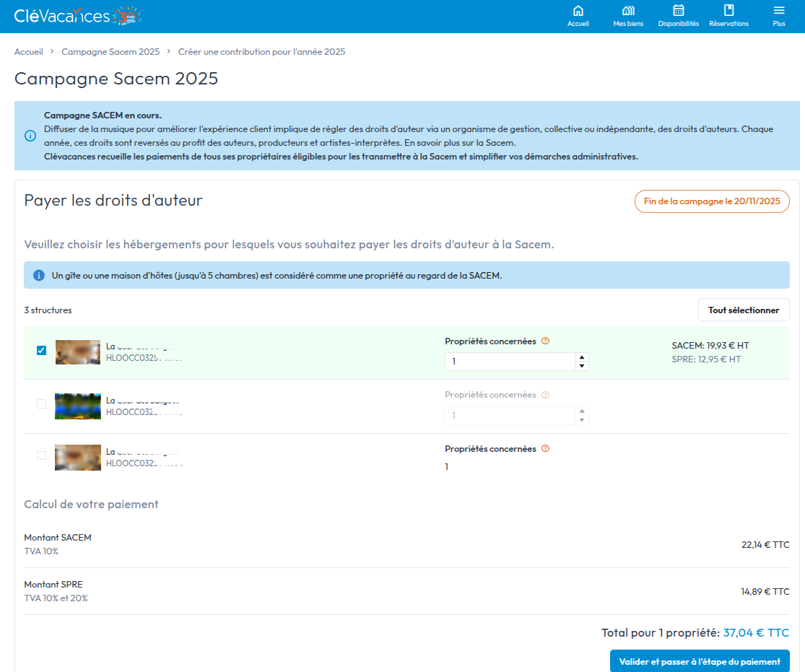Click the '3 structures' count label
The image size is (805, 672).
click(x=48, y=310)
